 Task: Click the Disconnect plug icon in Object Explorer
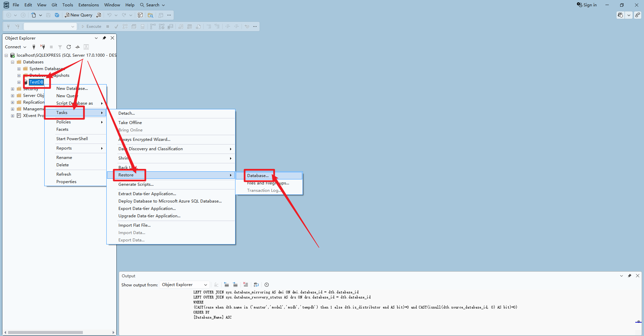[43, 47]
